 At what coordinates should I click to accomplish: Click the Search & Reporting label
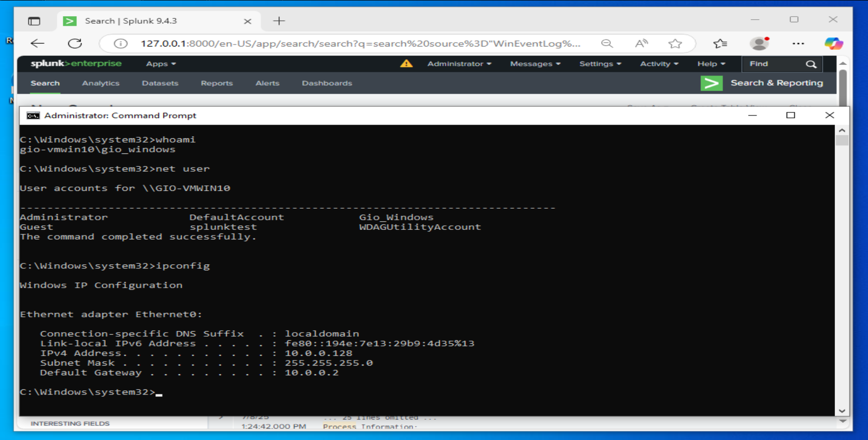[777, 83]
